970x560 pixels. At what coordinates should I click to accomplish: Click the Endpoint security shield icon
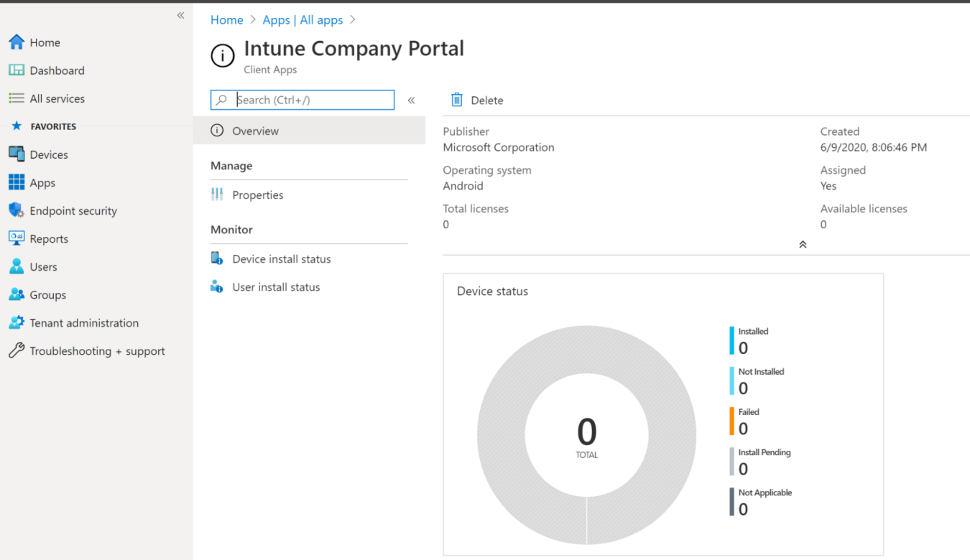pos(17,210)
